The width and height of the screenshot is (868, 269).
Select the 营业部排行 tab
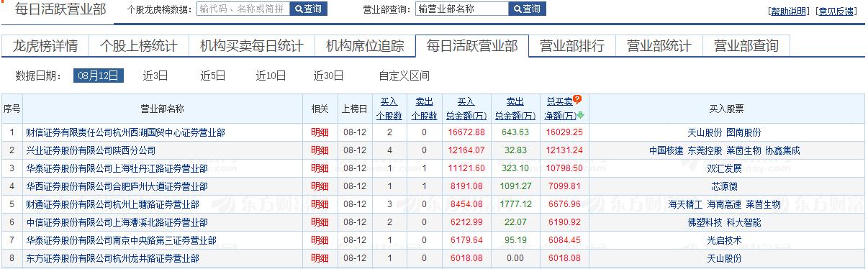572,46
